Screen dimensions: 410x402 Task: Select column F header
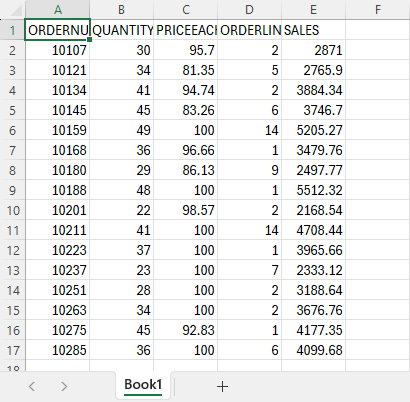coord(378,10)
